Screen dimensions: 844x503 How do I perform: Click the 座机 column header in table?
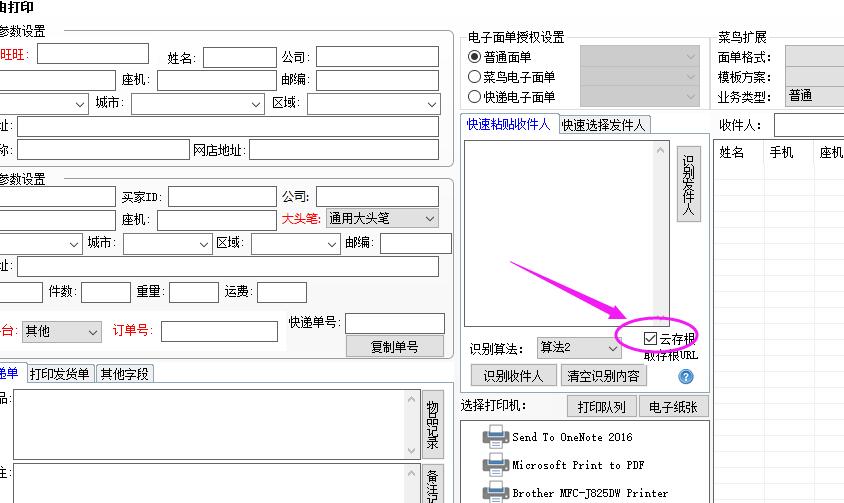tap(829, 152)
